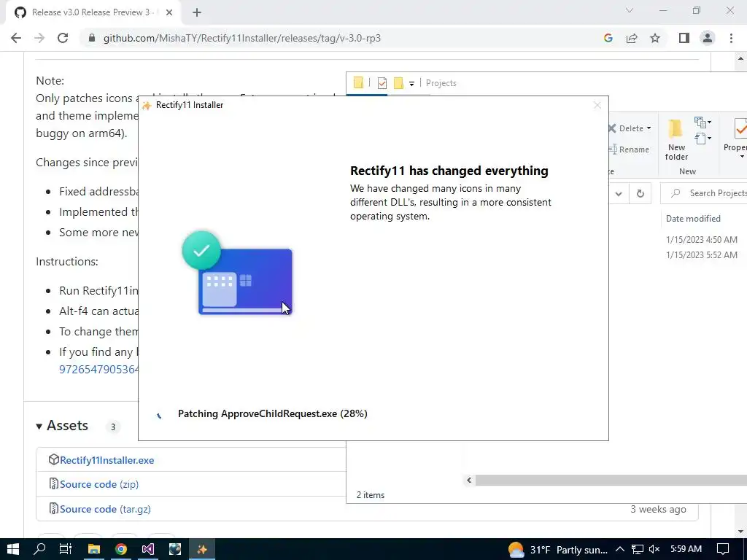Open the globe app on taskbar

pos(175,549)
